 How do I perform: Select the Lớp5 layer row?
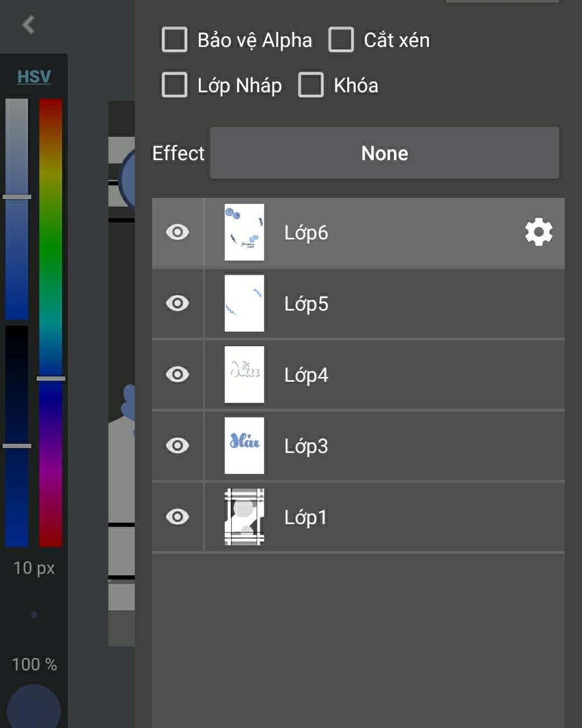(x=398, y=304)
